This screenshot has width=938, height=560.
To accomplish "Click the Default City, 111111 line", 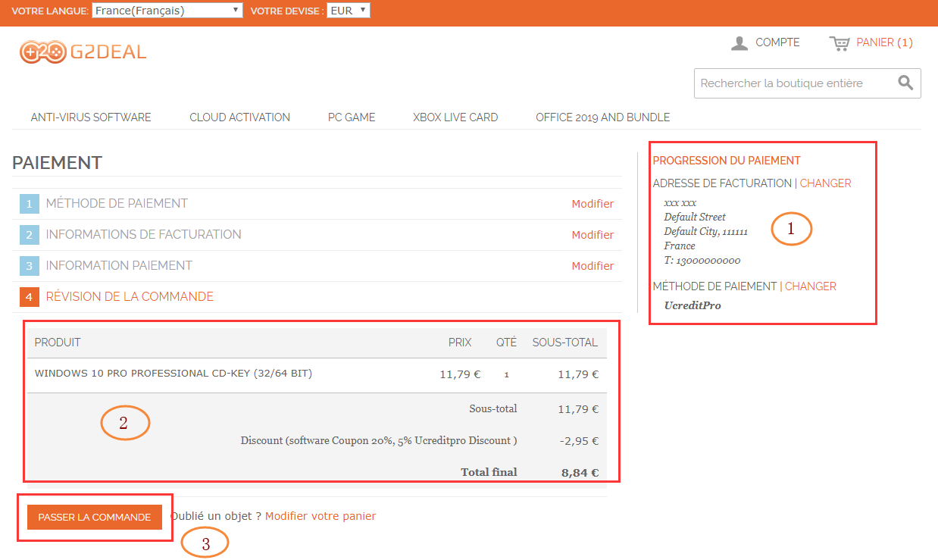I will pyautogui.click(x=706, y=232).
